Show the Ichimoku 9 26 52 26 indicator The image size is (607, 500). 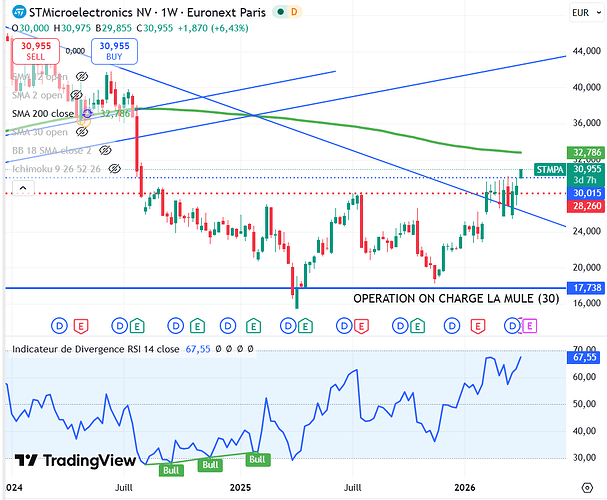click(x=115, y=169)
